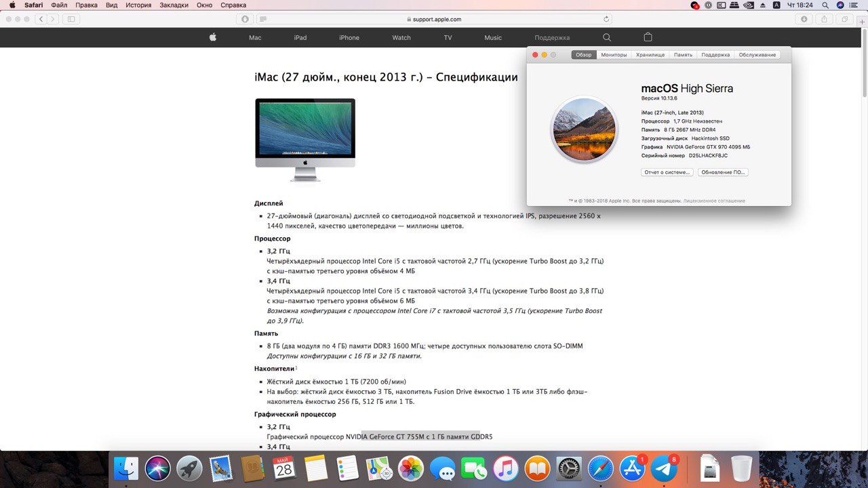Open the shopping bag on Apple navbar
The width and height of the screenshot is (868, 488).
[x=648, y=37]
